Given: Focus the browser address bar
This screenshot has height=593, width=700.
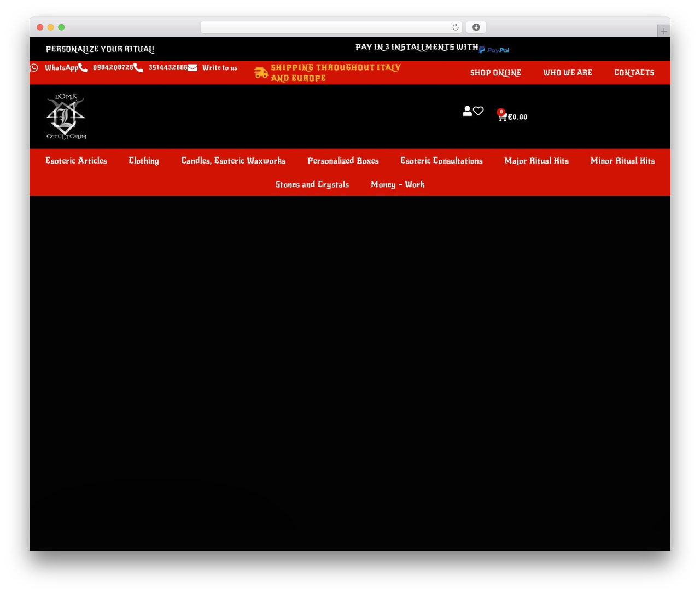Looking at the screenshot, I should click(x=331, y=27).
